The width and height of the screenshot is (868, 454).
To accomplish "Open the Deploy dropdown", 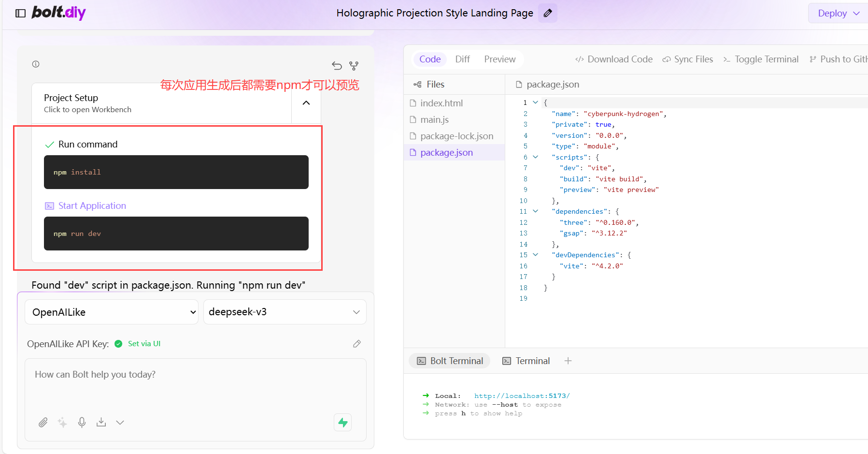I will (839, 13).
